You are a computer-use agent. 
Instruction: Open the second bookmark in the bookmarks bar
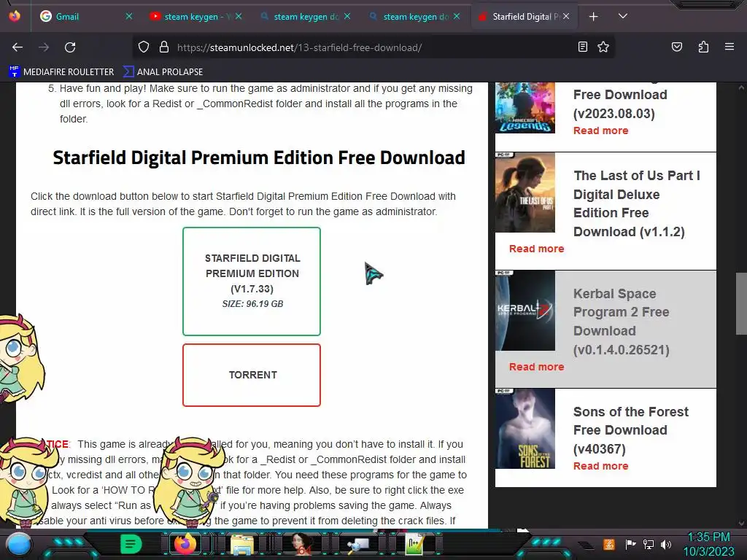coord(163,72)
